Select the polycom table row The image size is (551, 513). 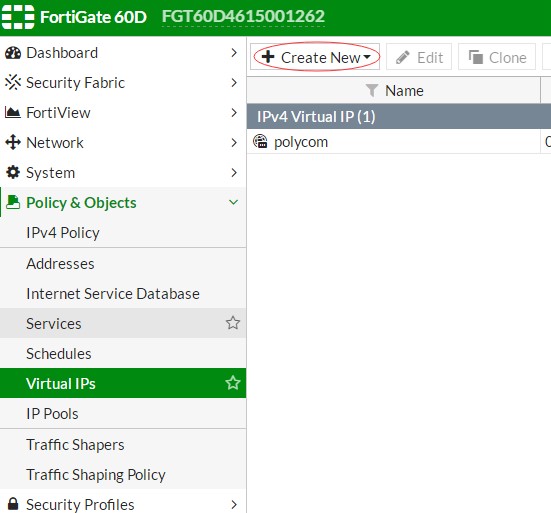[x=399, y=141]
